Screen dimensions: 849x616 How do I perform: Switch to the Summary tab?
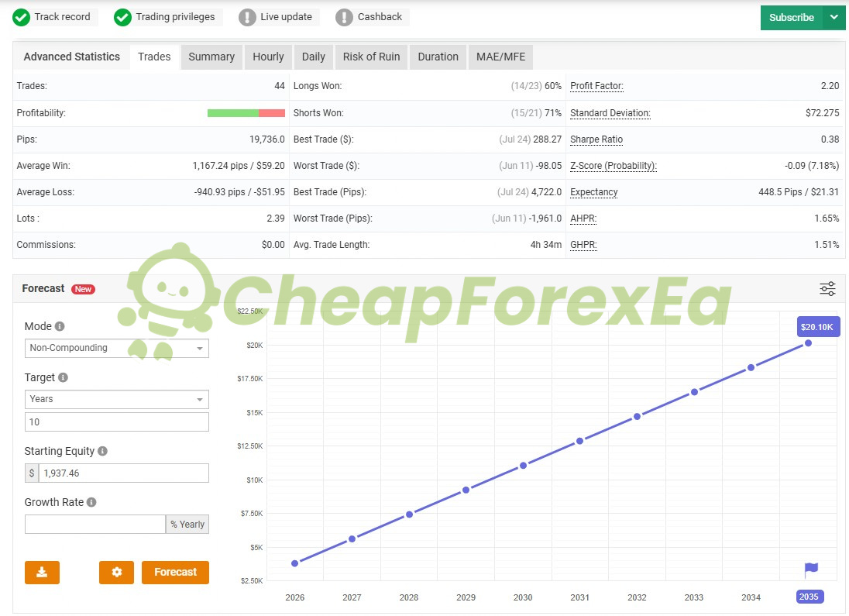tap(211, 57)
